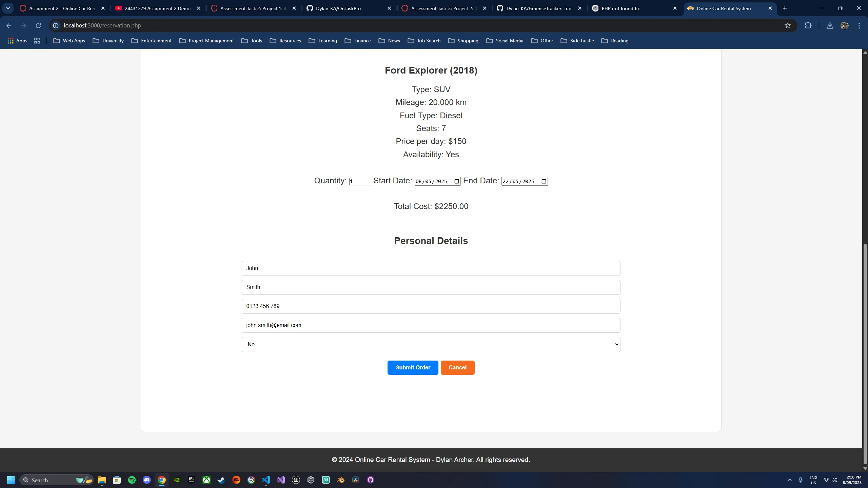The image size is (868, 488).
Task: Open the Start Date calendar picker
Action: pyautogui.click(x=457, y=181)
